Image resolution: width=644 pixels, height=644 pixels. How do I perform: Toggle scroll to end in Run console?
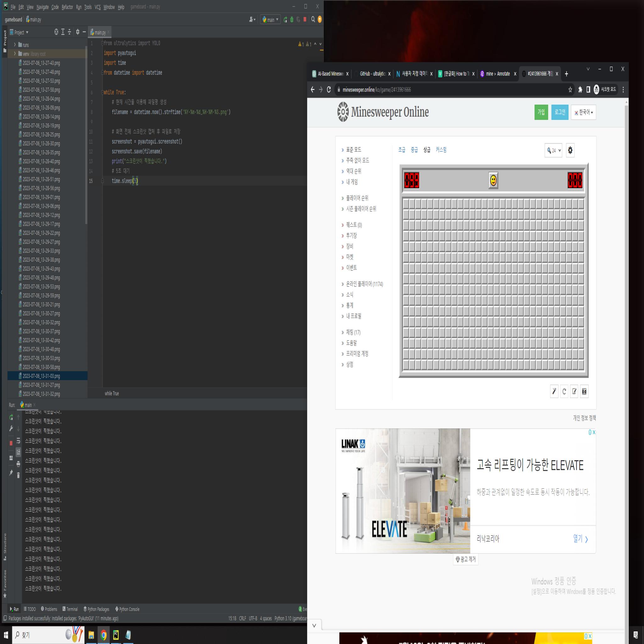pyautogui.click(x=18, y=452)
